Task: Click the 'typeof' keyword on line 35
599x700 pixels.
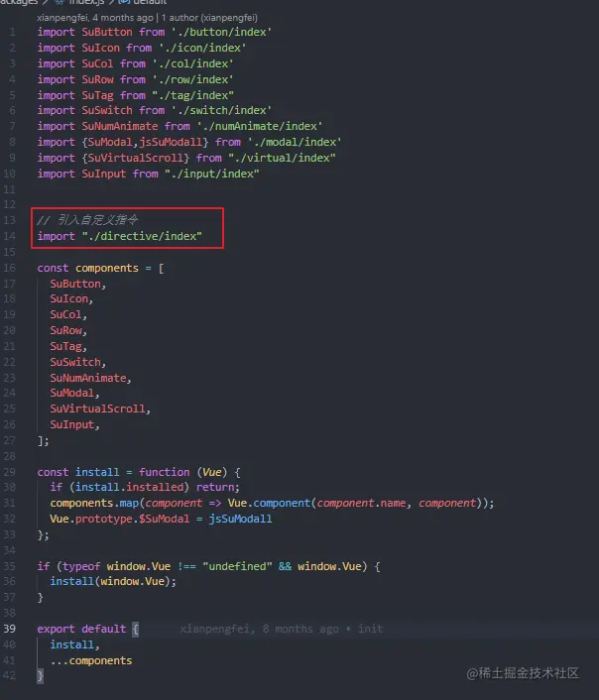Action: 81,566
